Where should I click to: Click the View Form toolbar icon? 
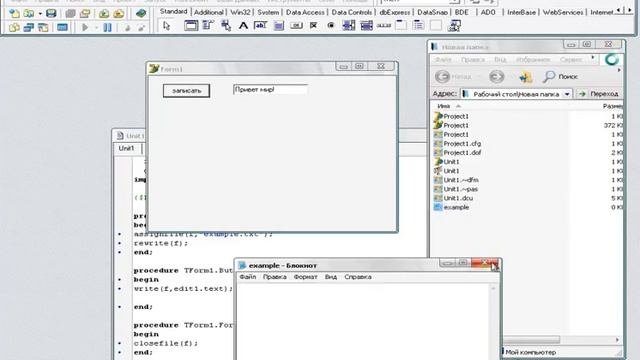pos(29,28)
